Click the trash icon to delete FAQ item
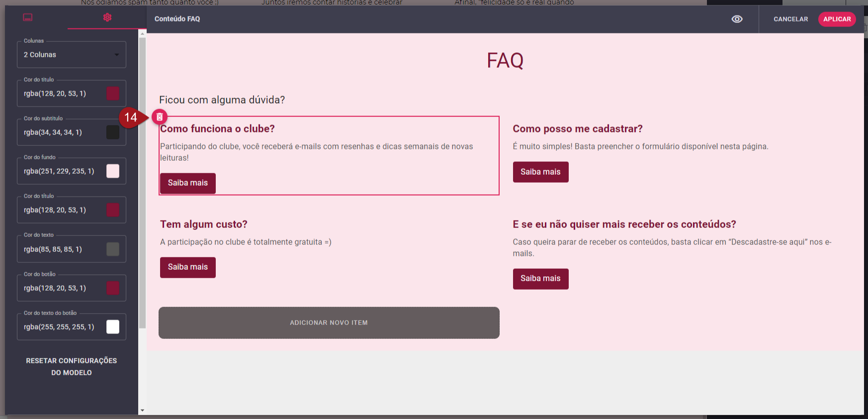The image size is (868, 419). (x=160, y=117)
